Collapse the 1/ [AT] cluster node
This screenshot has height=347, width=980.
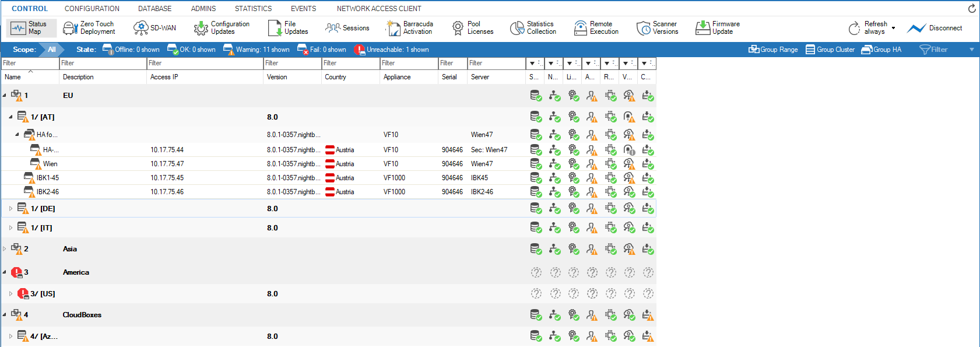[x=10, y=117]
